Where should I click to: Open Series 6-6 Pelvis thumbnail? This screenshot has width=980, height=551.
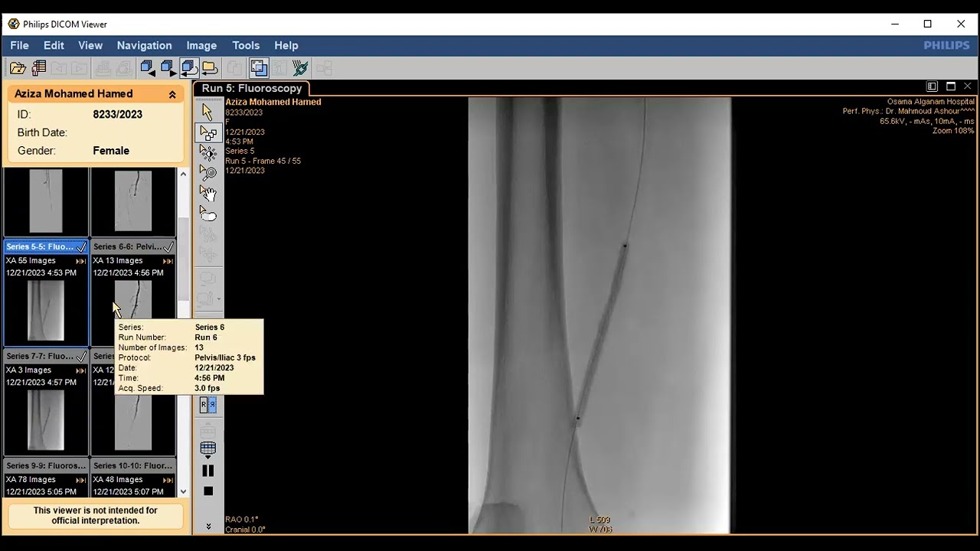point(132,299)
